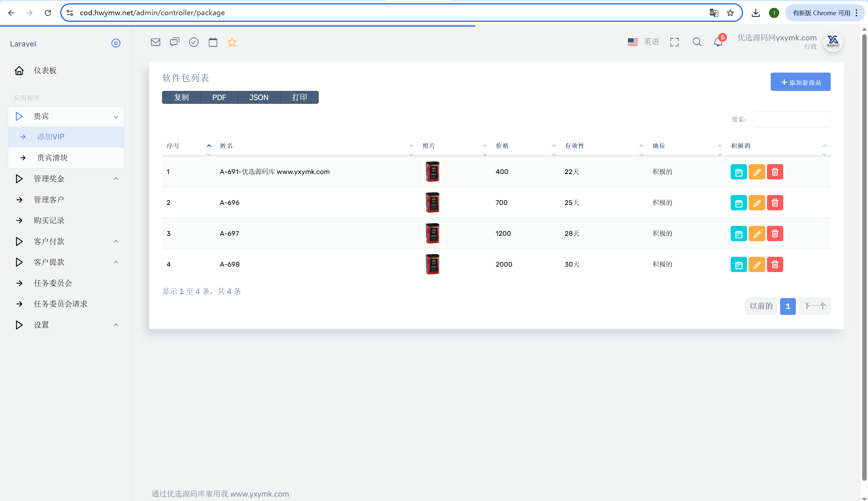Click the 添加新商品 button
Viewport: 868px width, 501px height.
coord(800,82)
